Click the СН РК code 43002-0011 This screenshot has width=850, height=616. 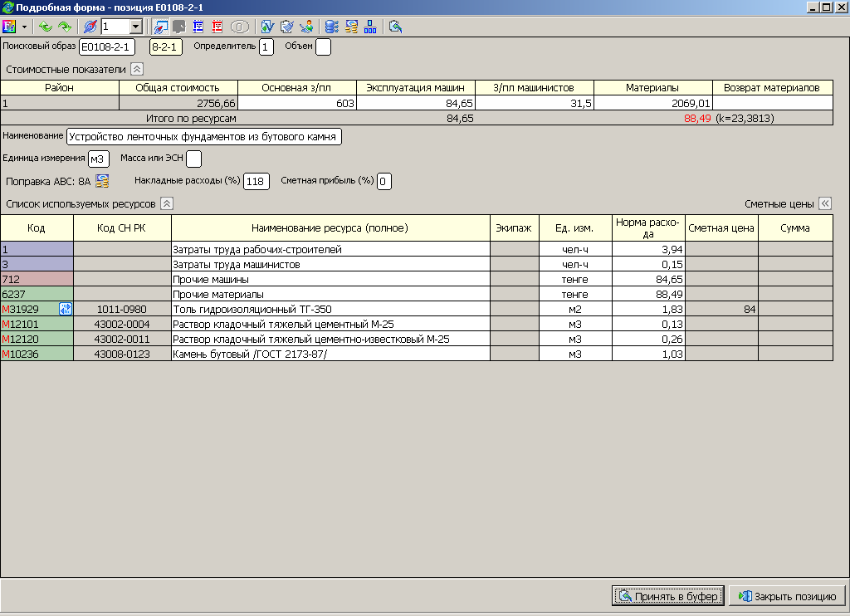(x=122, y=339)
